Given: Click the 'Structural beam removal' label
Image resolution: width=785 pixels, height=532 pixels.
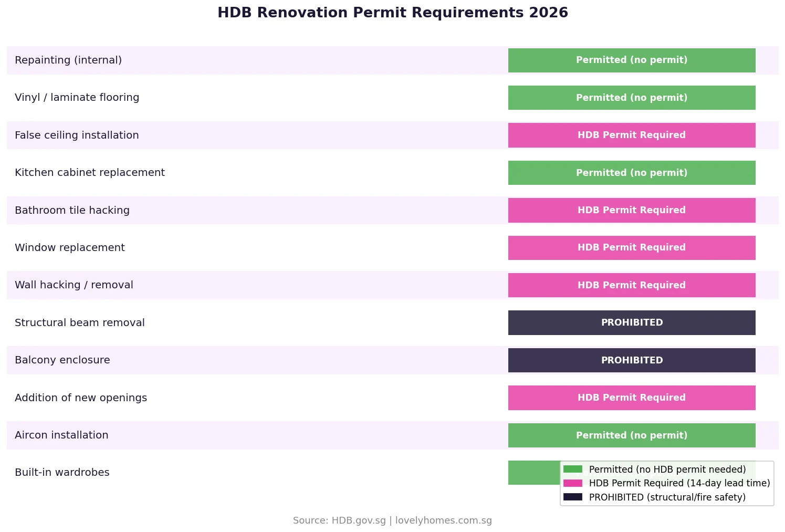Looking at the screenshot, I should pyautogui.click(x=80, y=323).
